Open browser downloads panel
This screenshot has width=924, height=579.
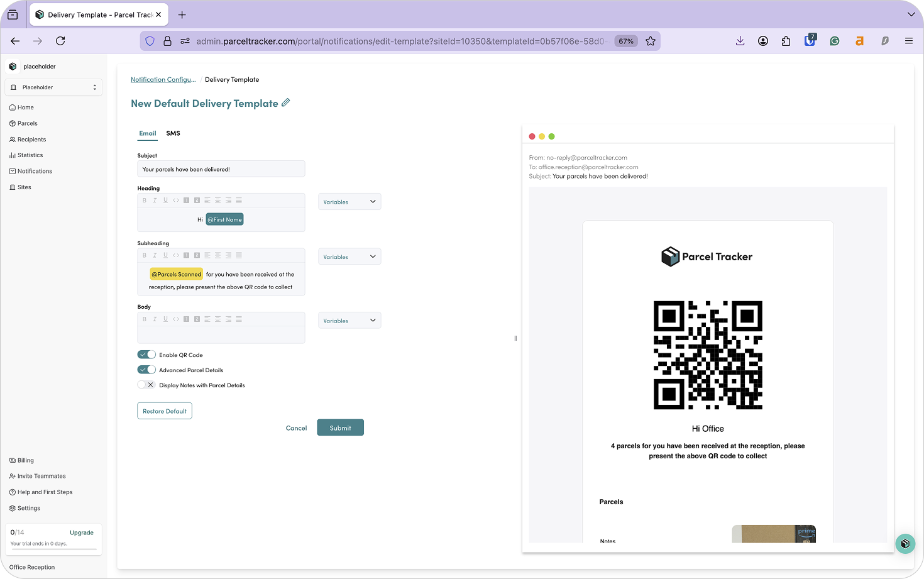pyautogui.click(x=740, y=41)
